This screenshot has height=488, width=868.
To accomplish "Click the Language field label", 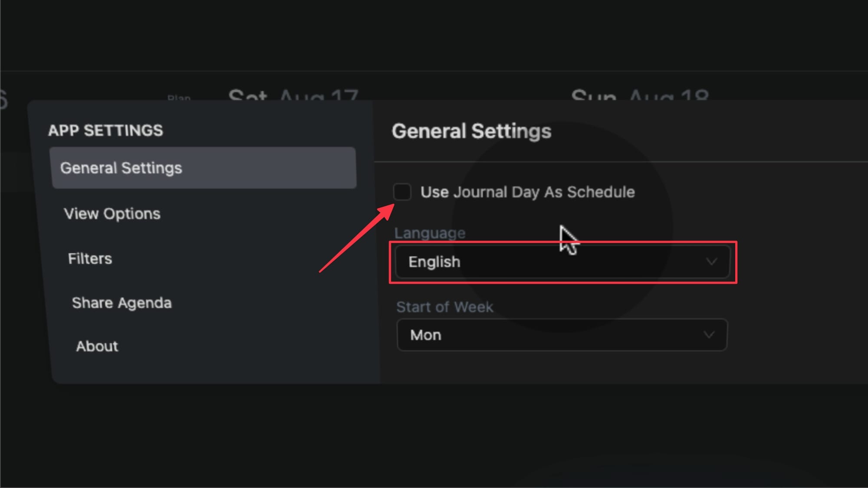I will (x=429, y=233).
